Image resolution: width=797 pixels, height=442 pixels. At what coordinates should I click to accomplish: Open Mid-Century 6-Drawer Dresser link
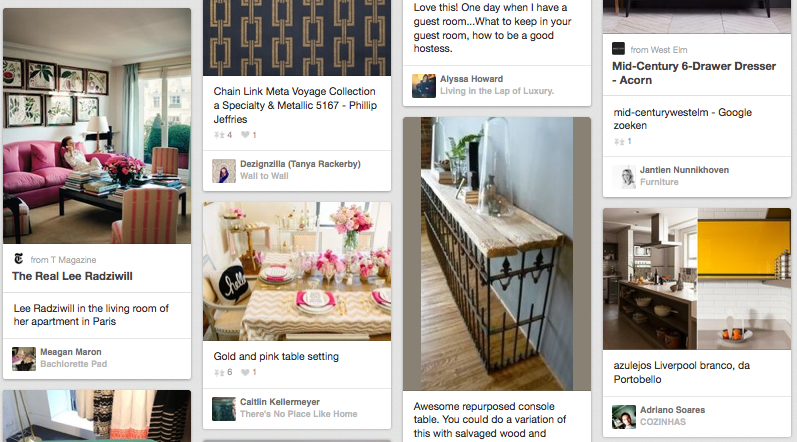pos(694,73)
